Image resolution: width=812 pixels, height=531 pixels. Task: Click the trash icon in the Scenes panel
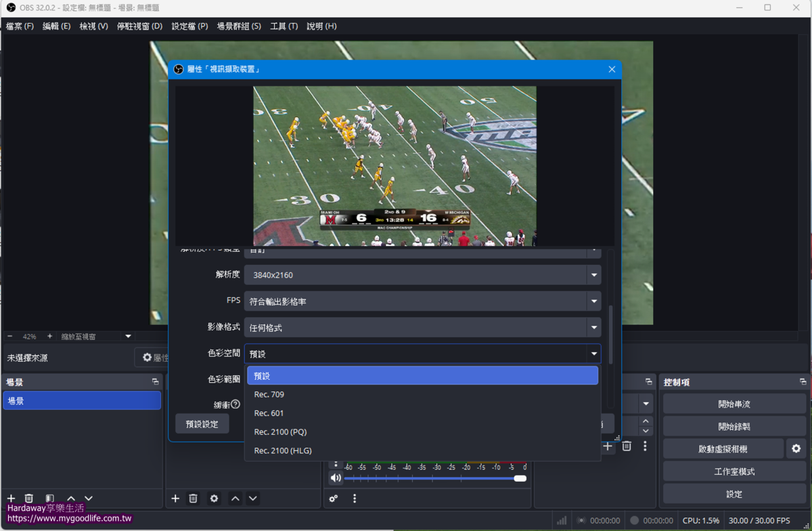point(29,498)
